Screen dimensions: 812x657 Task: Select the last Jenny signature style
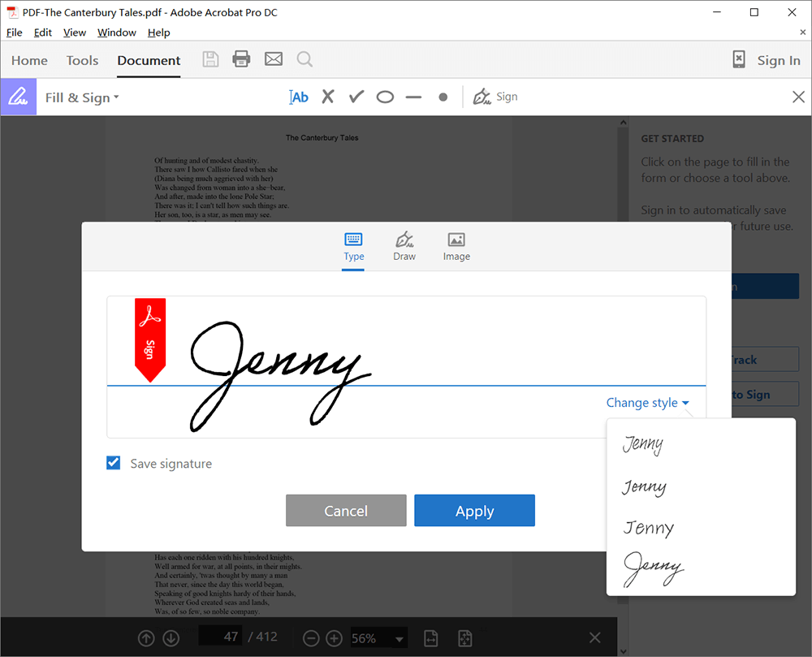pos(653,570)
